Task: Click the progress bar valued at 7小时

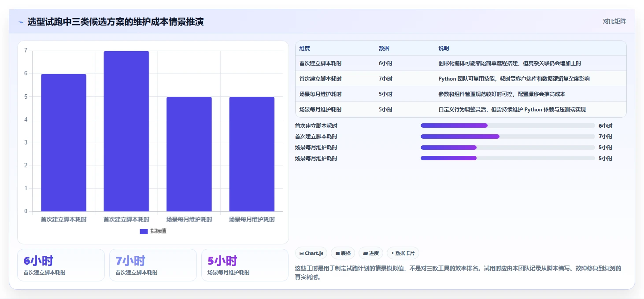Action: (508, 137)
